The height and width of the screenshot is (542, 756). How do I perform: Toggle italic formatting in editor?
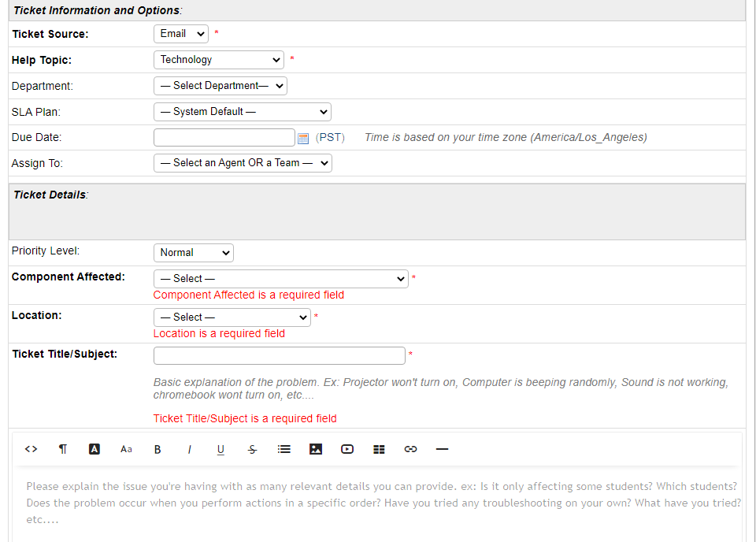(x=189, y=449)
